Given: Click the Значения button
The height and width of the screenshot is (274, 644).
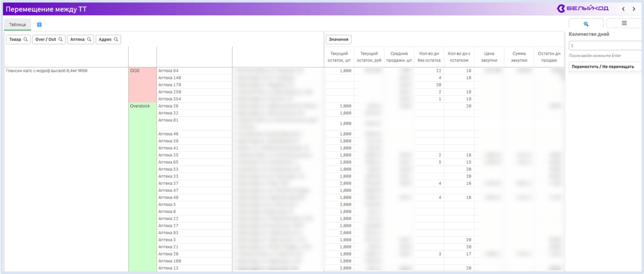Looking at the screenshot, I should [339, 40].
